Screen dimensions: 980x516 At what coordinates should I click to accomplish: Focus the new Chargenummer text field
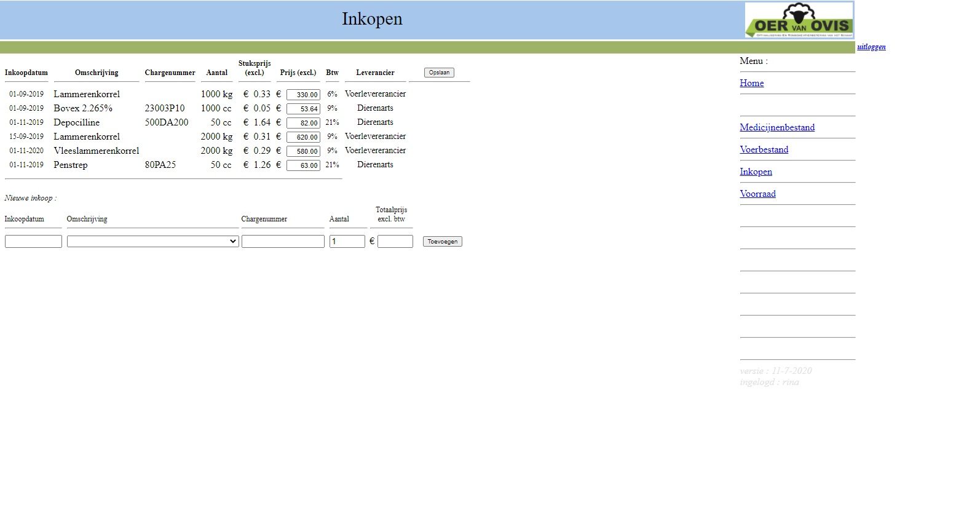[283, 242]
